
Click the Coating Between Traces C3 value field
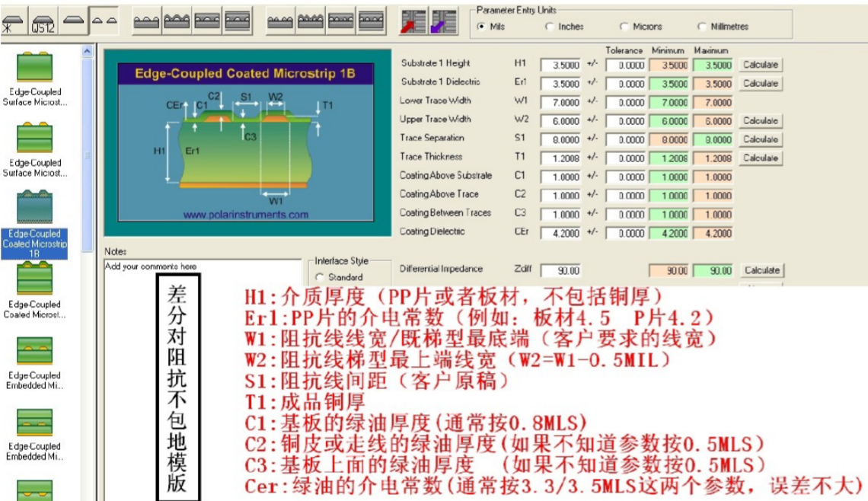click(x=560, y=215)
